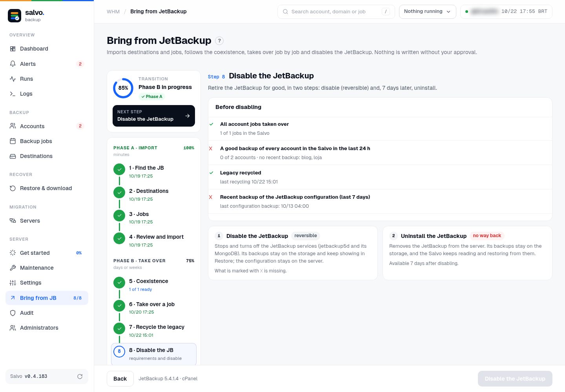Open Dashboard via its grid icon
565x392 pixels.
[13, 49]
